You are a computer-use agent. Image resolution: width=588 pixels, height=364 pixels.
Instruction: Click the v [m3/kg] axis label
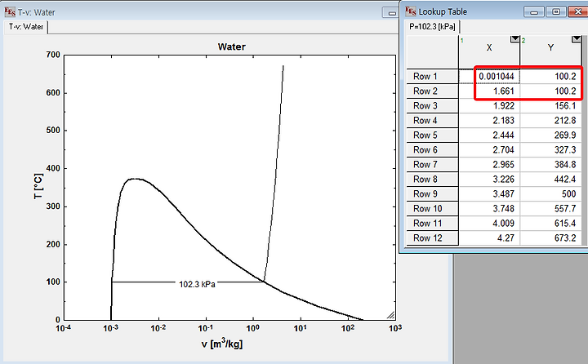[222, 343]
